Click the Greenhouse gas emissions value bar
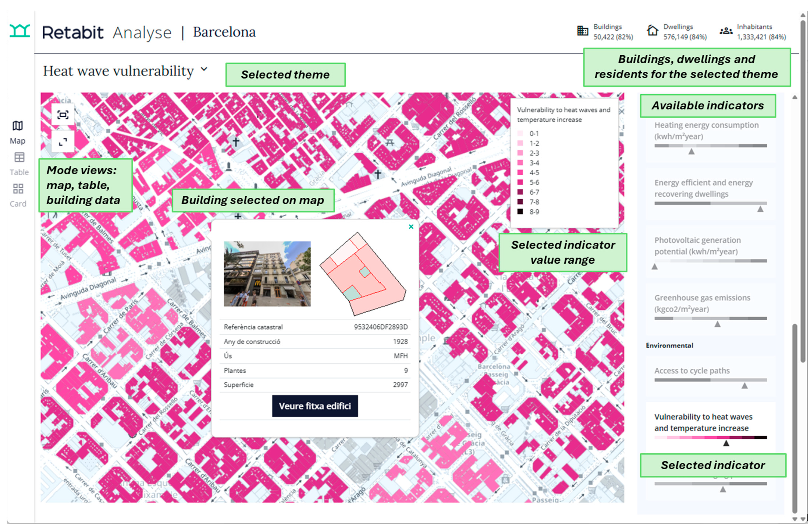This screenshot has width=812, height=529. [710, 318]
